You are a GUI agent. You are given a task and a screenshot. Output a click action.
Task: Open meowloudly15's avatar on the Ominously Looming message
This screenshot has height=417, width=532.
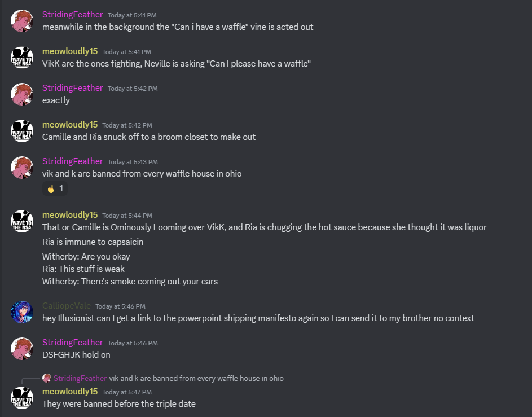(22, 221)
